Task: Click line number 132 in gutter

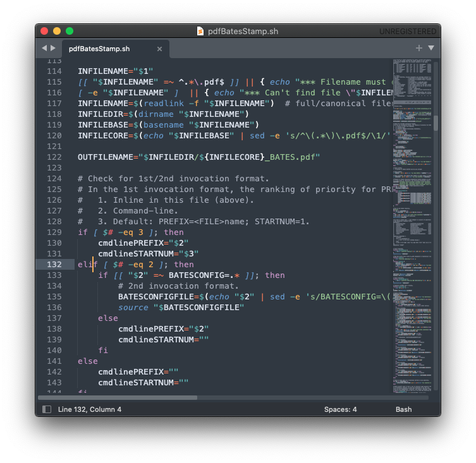Action: click(54, 265)
